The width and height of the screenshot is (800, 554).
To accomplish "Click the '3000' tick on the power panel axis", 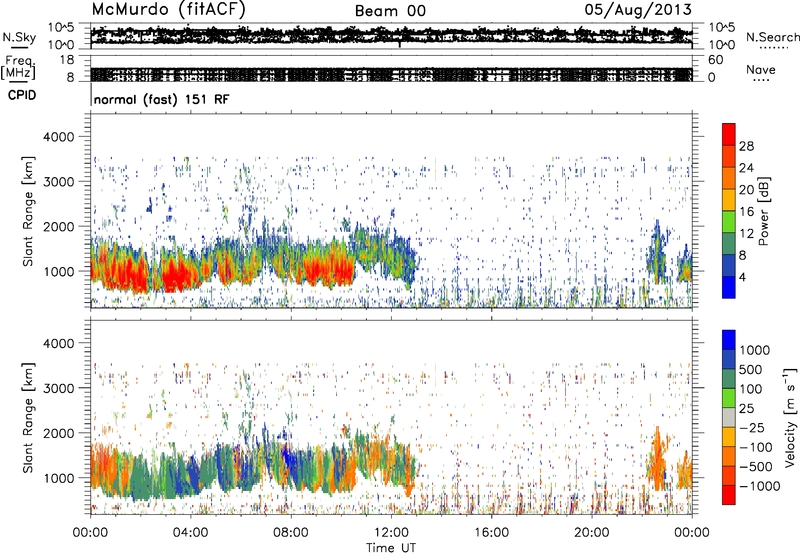I will [59, 182].
